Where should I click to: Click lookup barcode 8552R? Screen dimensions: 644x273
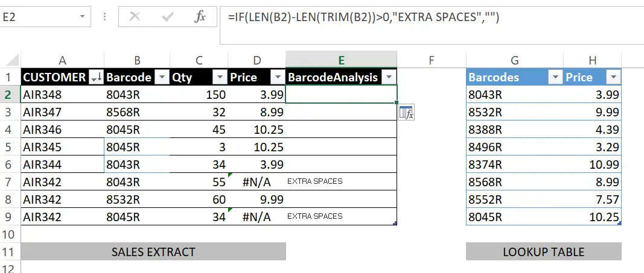515,199
